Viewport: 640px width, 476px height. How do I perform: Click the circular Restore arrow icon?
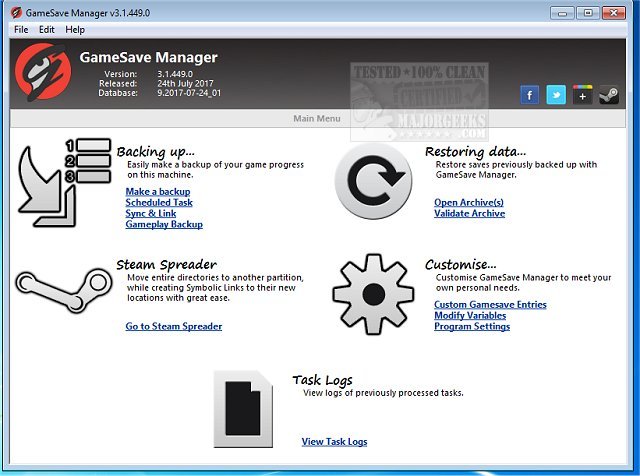click(373, 181)
